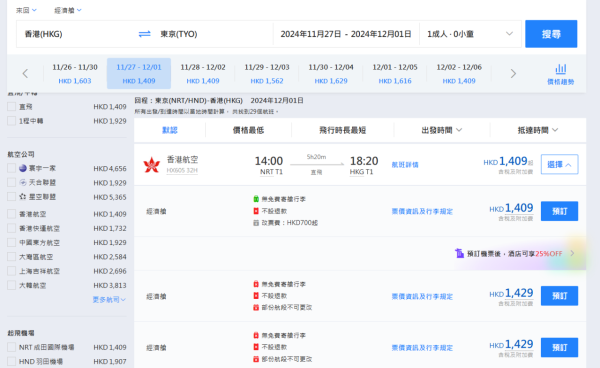This screenshot has width=600, height=368.
Task: Open the passengers count dropdown
Action: (x=470, y=34)
